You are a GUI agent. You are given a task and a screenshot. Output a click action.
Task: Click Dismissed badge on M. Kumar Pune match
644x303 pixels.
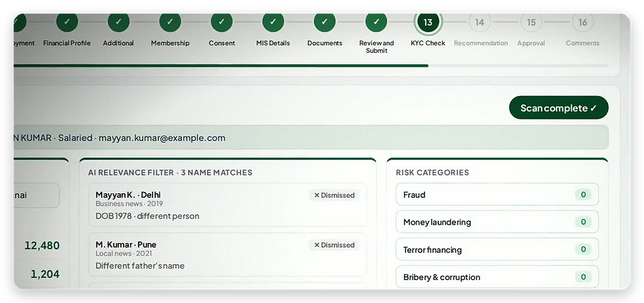pos(334,245)
